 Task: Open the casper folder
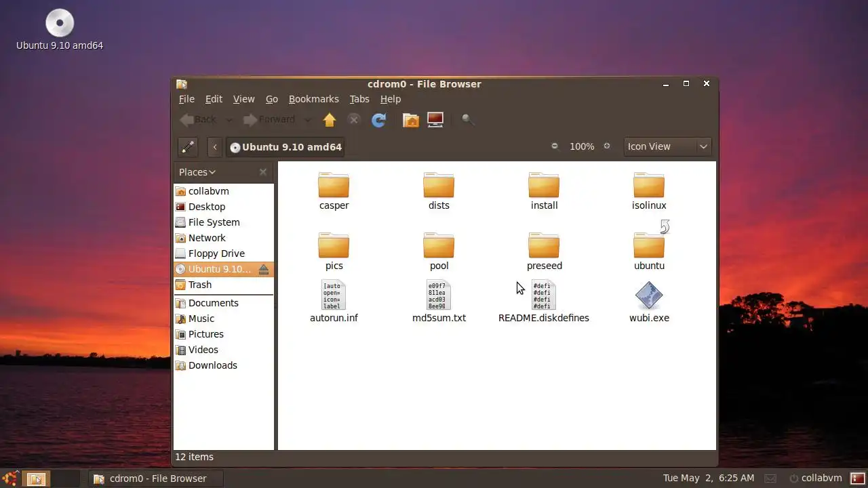[334, 191]
